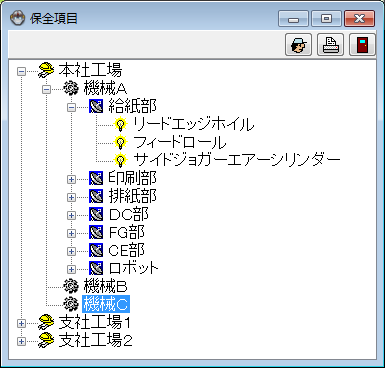The height and width of the screenshot is (368, 385).
Task: Click the gear icon beside 機械C
Action: pyautogui.click(x=71, y=304)
